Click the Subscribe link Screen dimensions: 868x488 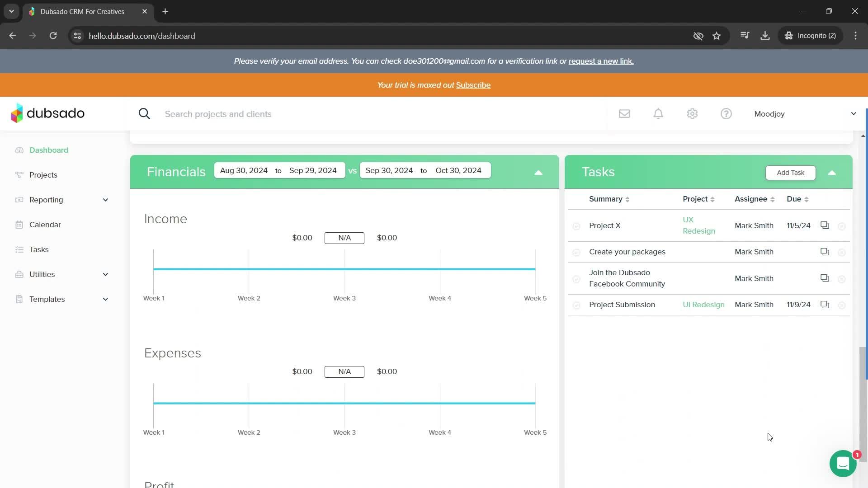tap(473, 85)
